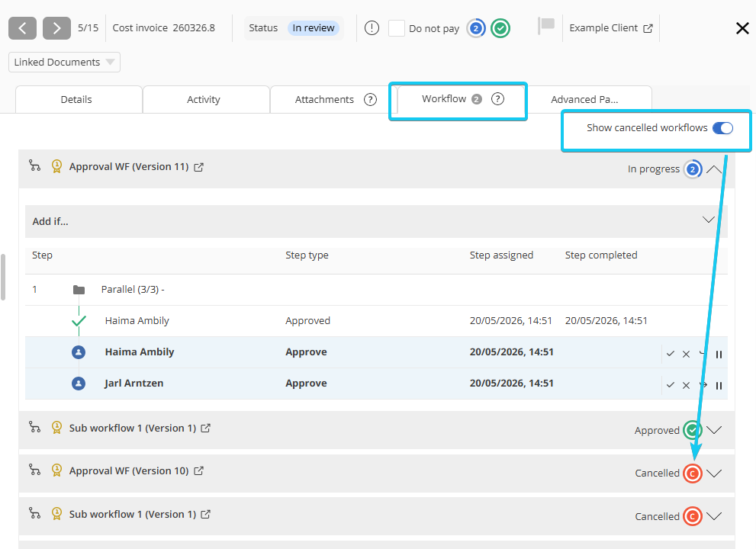This screenshot has width=756, height=549.
Task: Click approve checkmark in bold Haima Ambily row
Action: 671,354
